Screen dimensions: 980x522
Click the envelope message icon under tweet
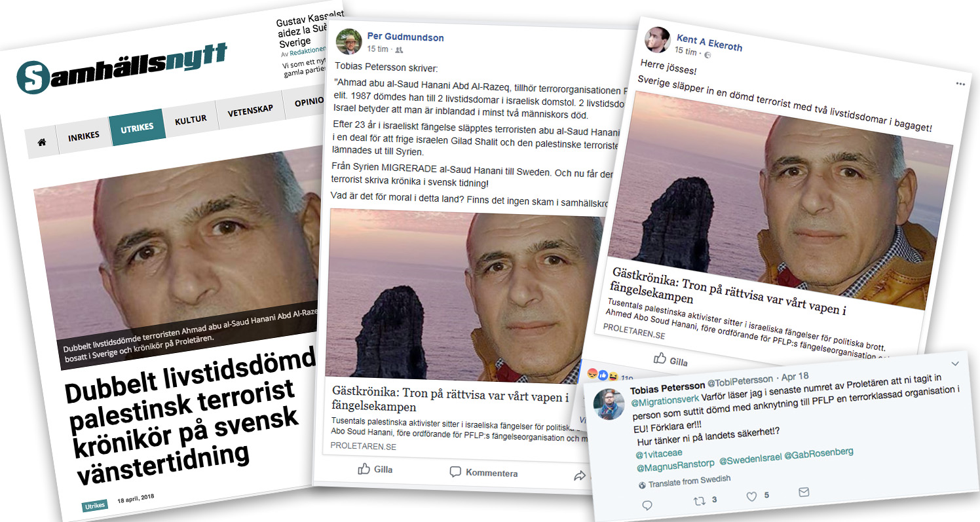pos(803,492)
